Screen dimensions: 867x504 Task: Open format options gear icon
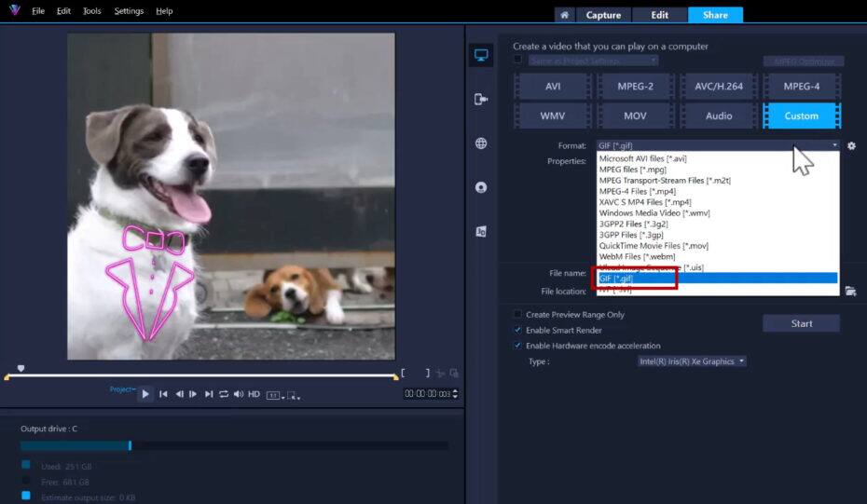click(x=851, y=146)
